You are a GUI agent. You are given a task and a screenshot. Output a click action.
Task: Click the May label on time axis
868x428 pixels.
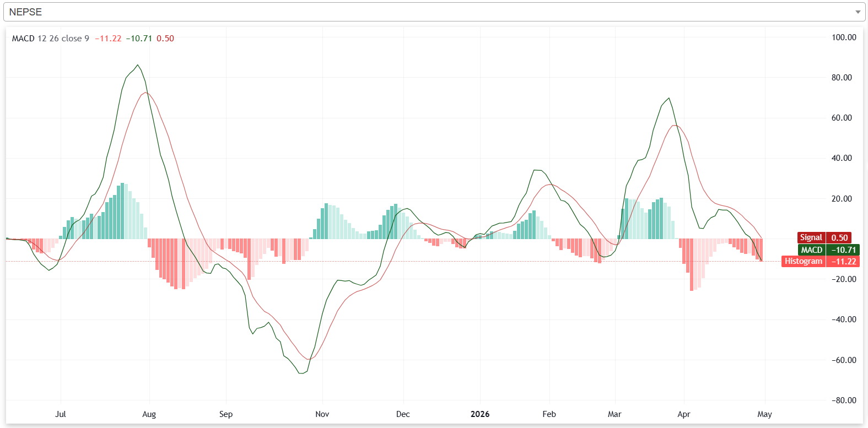[765, 414]
